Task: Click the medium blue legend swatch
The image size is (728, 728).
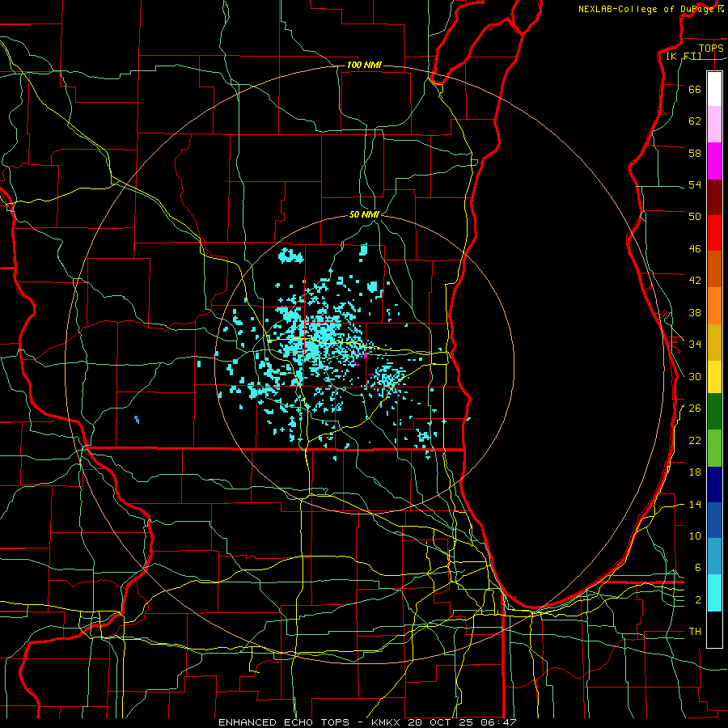Action: pos(714,520)
